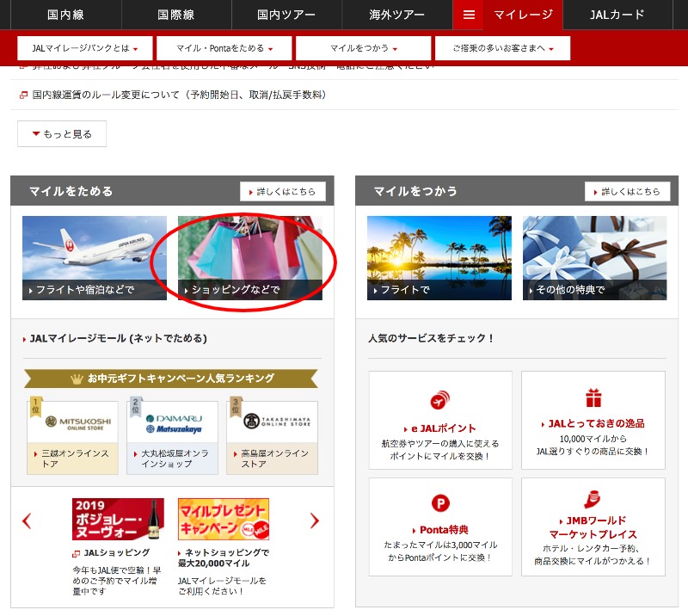Open 高島屋オンラインストア link

click(x=274, y=459)
